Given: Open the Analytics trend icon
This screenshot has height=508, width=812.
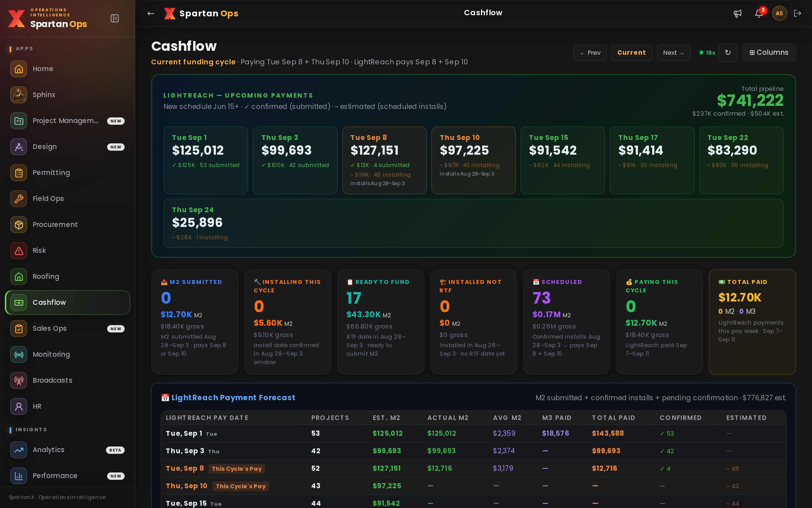Looking at the screenshot, I should [x=19, y=450].
